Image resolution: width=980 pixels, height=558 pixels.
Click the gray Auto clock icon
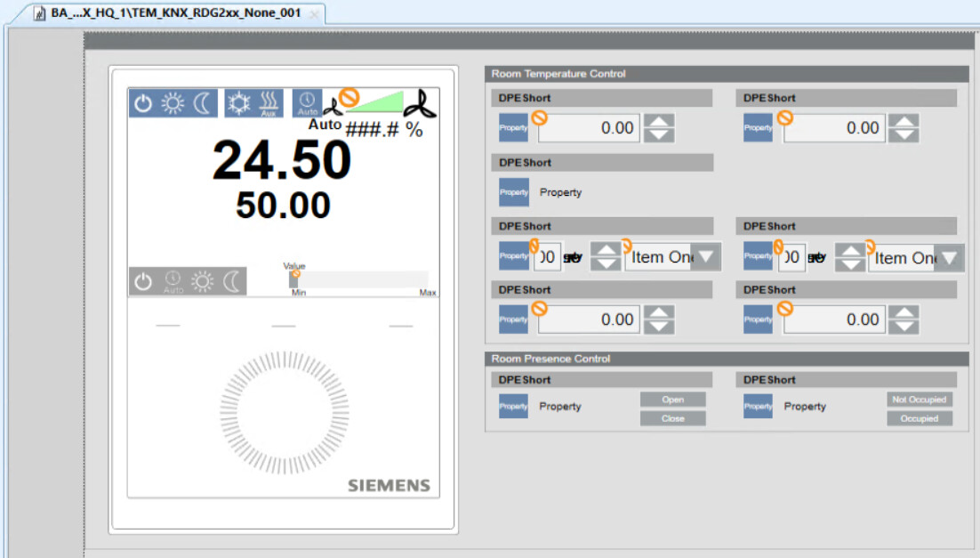pyautogui.click(x=173, y=282)
